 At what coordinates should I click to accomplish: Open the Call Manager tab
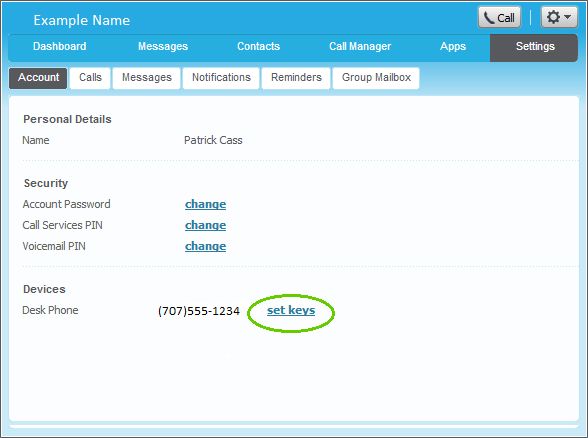tap(360, 46)
